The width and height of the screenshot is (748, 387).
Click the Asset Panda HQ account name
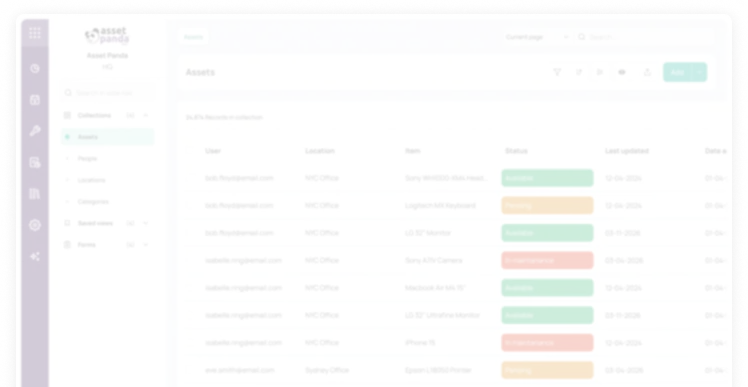(x=107, y=61)
